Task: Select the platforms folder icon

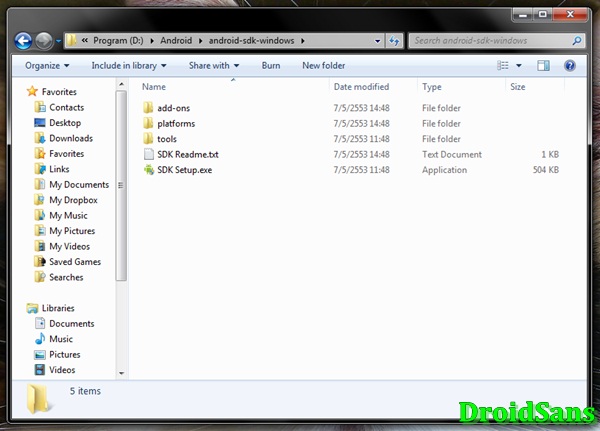Action: point(148,123)
